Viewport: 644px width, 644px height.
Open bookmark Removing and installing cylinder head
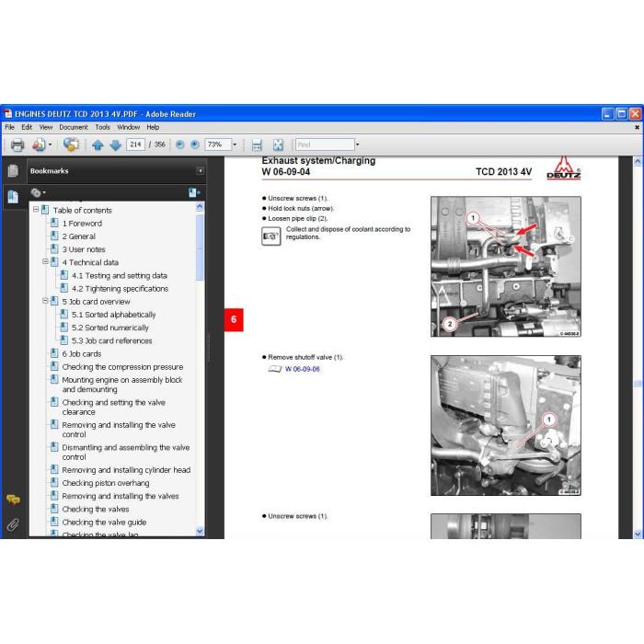(x=126, y=470)
